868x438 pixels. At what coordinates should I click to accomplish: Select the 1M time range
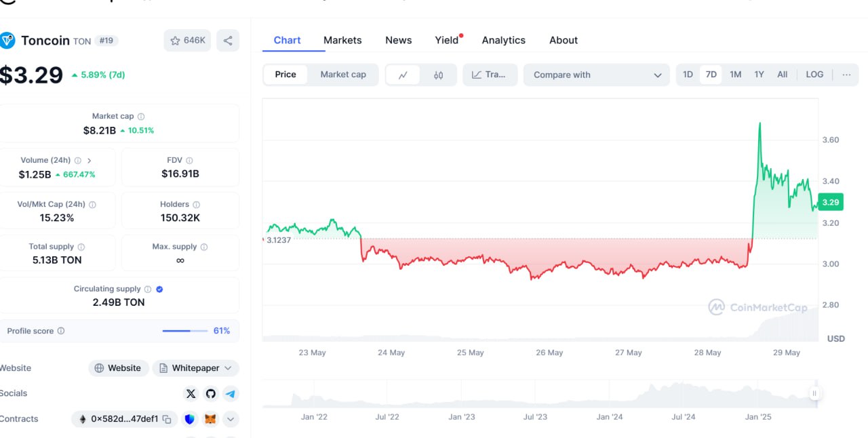coord(736,75)
